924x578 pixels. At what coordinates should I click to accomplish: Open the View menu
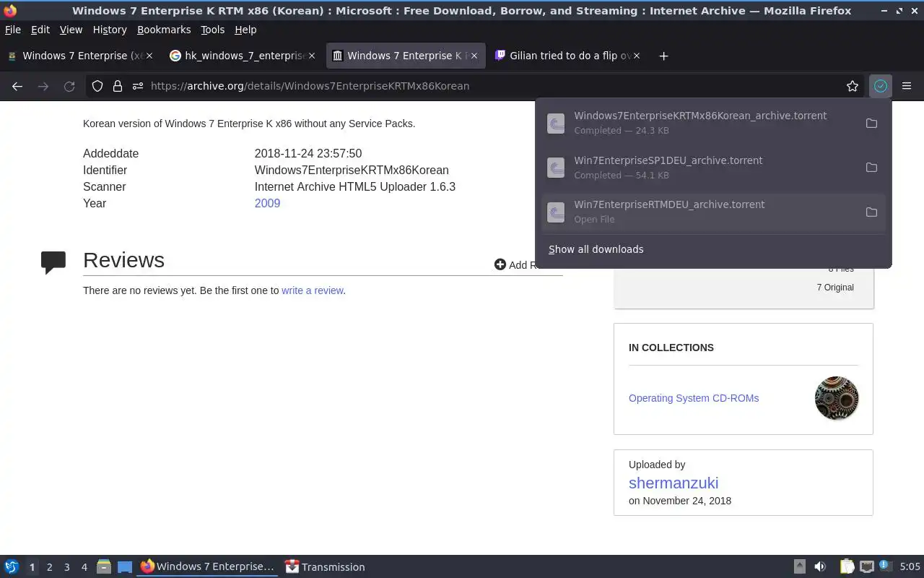coord(71,30)
